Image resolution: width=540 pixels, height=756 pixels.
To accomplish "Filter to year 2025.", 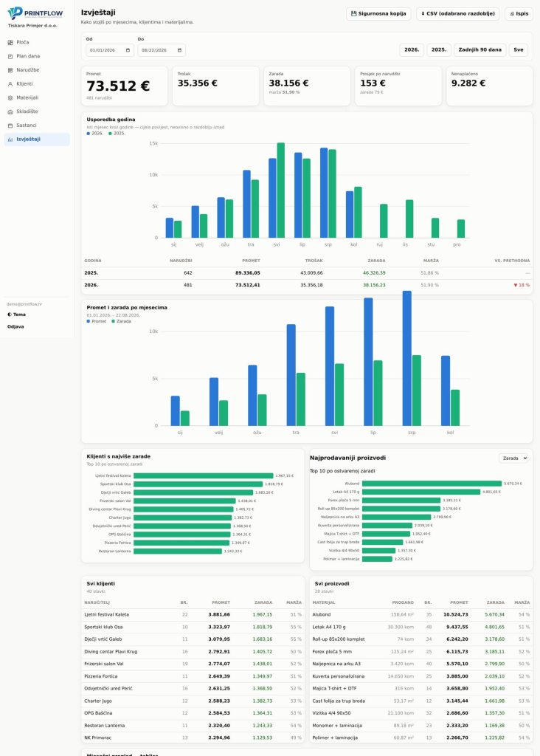I will [x=439, y=49].
